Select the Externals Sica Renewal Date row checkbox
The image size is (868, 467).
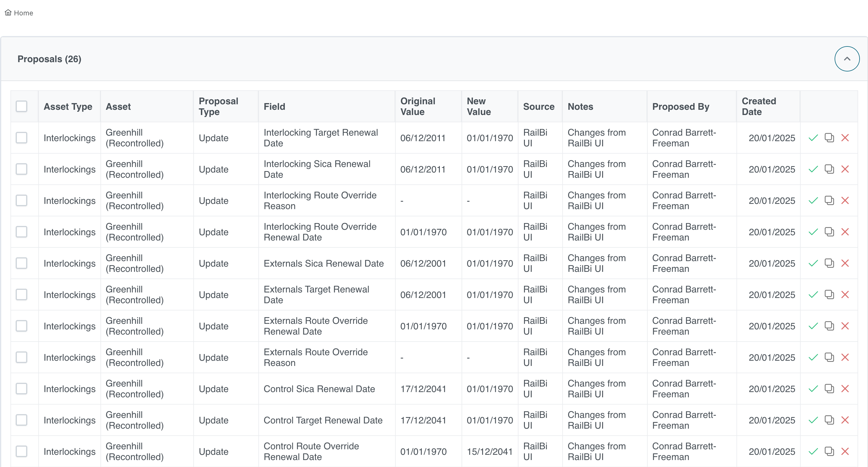[21, 263]
